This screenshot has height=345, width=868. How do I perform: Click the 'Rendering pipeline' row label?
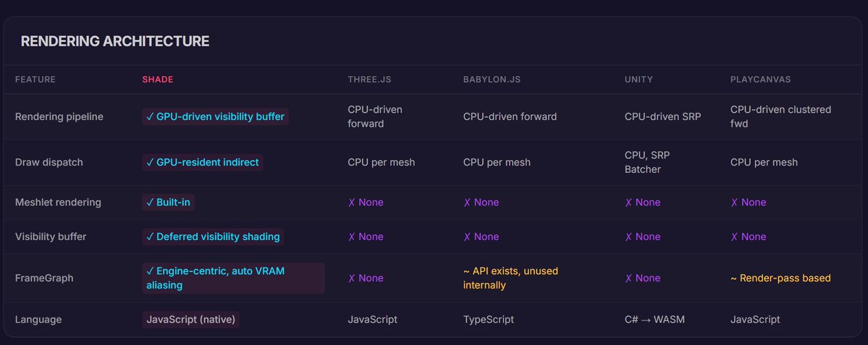pos(59,116)
